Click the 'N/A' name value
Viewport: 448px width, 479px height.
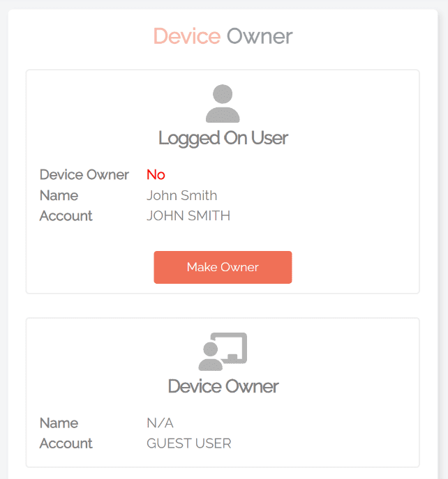click(160, 423)
